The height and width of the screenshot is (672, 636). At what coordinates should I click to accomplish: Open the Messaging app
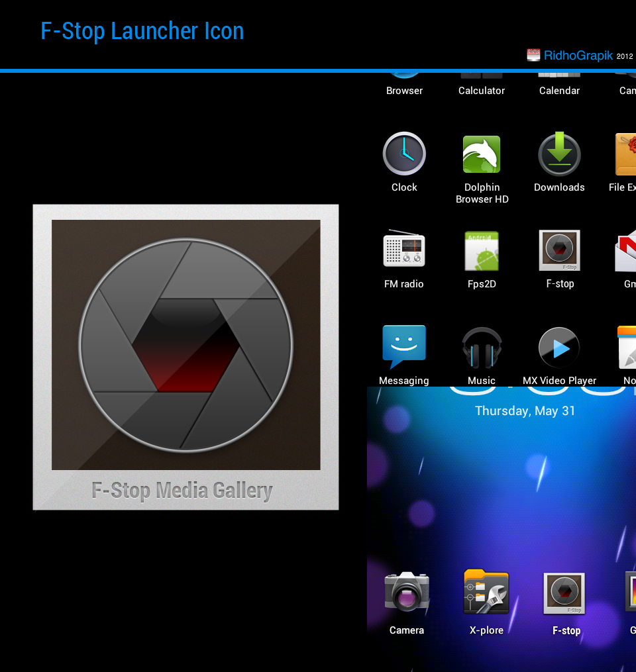(x=404, y=347)
